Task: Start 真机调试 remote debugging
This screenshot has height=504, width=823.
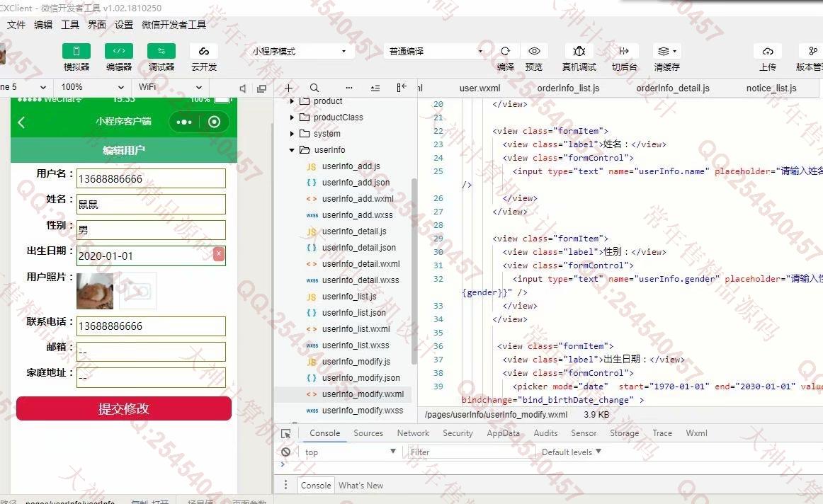Action: [x=579, y=51]
